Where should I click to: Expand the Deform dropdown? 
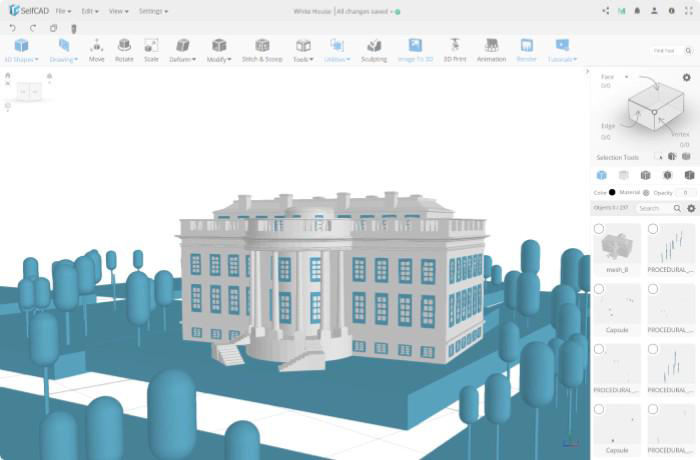pyautogui.click(x=183, y=50)
